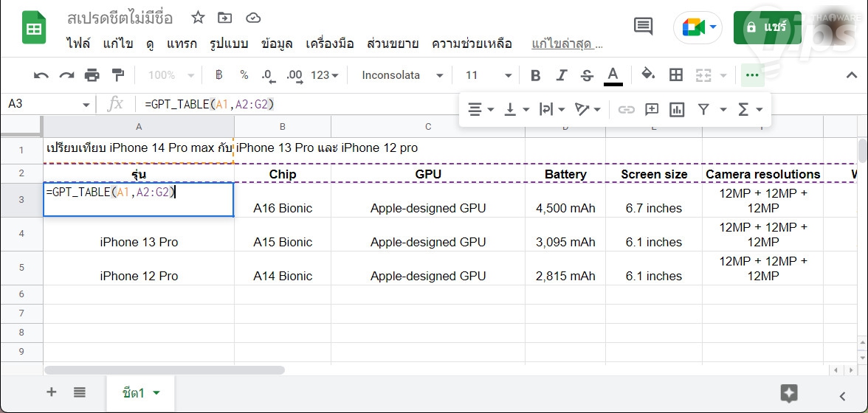
Task: Open the ความช่วยเหลือ menu
Action: point(472,44)
